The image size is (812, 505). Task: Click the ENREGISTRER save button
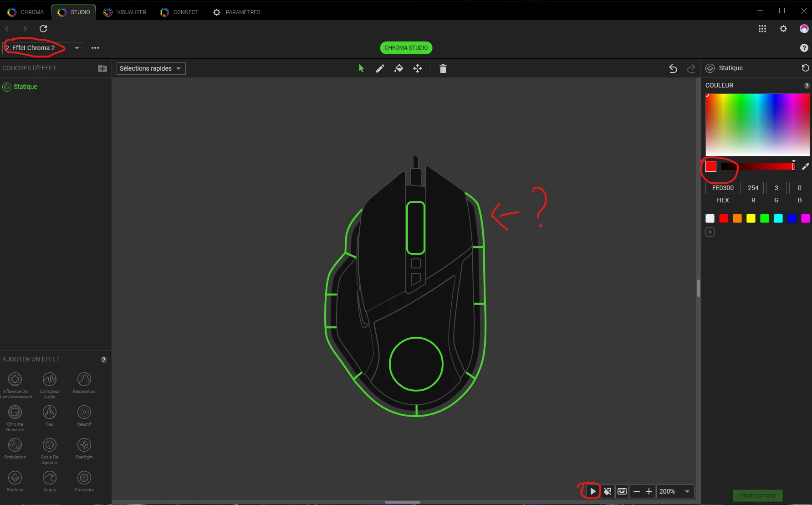(757, 496)
